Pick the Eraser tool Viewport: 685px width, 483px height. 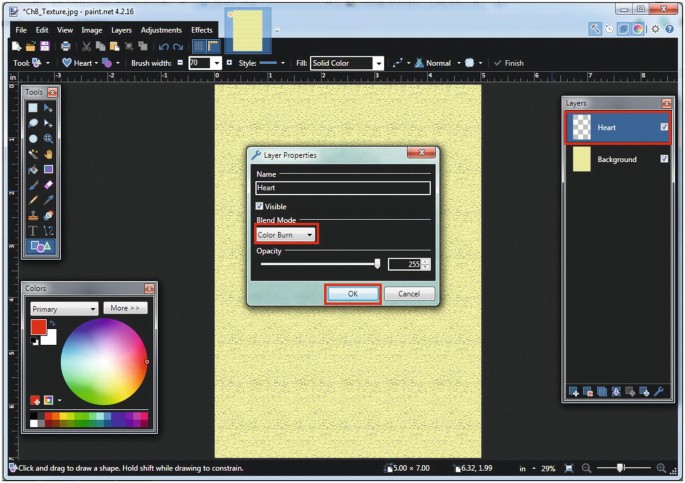pos(48,185)
